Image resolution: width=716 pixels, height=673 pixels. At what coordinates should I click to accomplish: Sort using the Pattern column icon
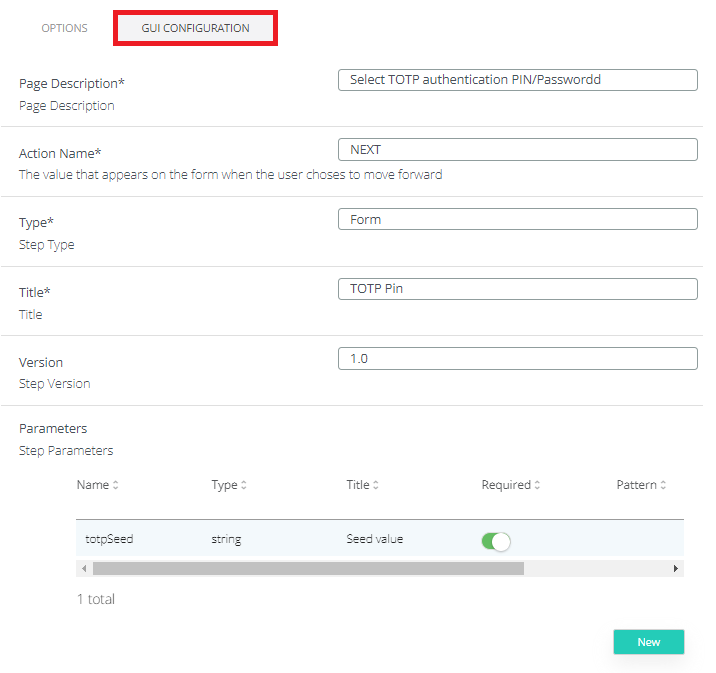[662, 485]
